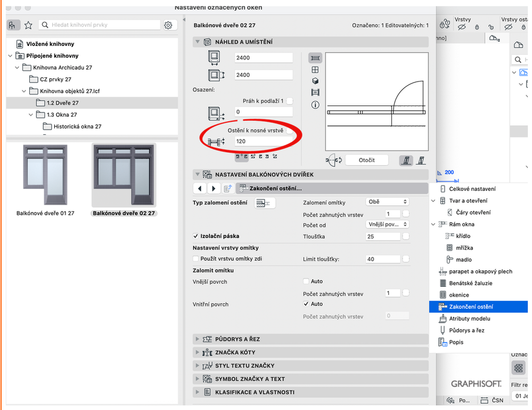532x410 pixels.
Task: Select the 3D preview cube icon
Action: pyautogui.click(x=315, y=81)
